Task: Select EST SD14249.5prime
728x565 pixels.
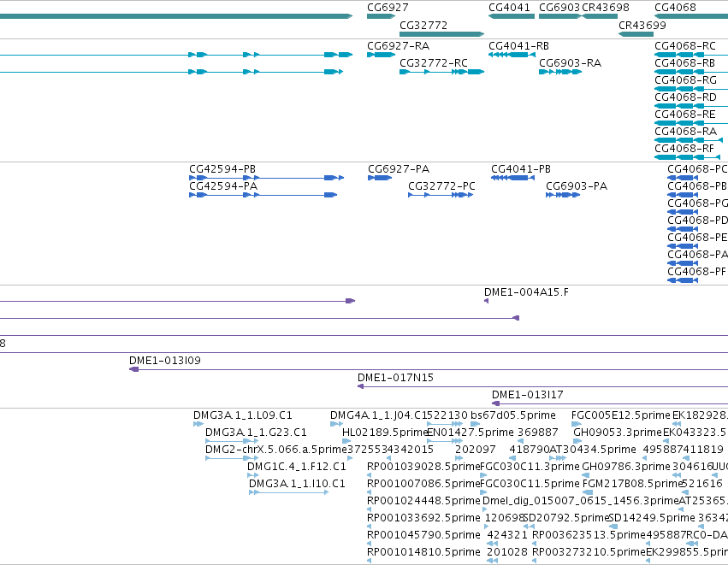Action: click(x=651, y=518)
